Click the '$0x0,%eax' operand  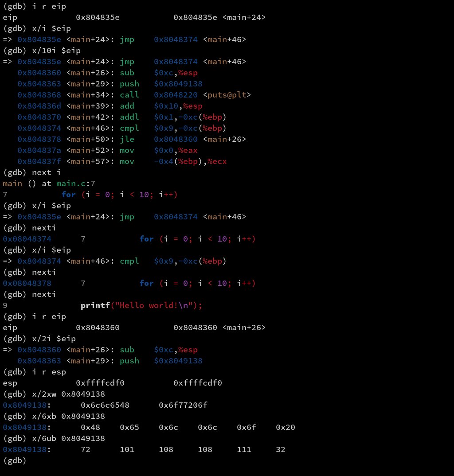click(x=176, y=150)
